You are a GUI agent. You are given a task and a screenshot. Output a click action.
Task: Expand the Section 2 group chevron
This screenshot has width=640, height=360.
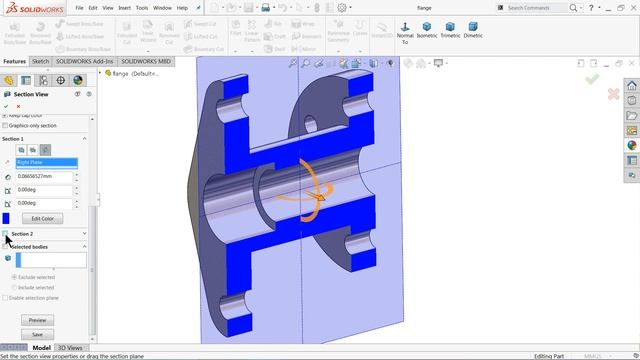[x=84, y=234]
